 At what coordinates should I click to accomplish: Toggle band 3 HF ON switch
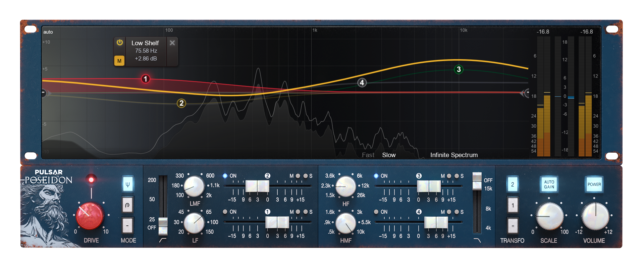(x=376, y=176)
